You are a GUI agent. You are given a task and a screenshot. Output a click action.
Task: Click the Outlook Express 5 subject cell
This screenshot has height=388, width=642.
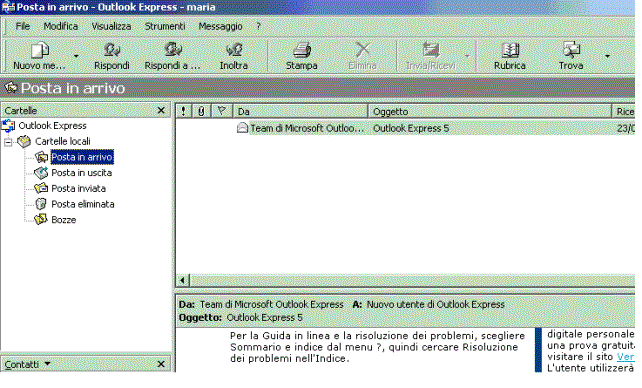[x=411, y=129]
